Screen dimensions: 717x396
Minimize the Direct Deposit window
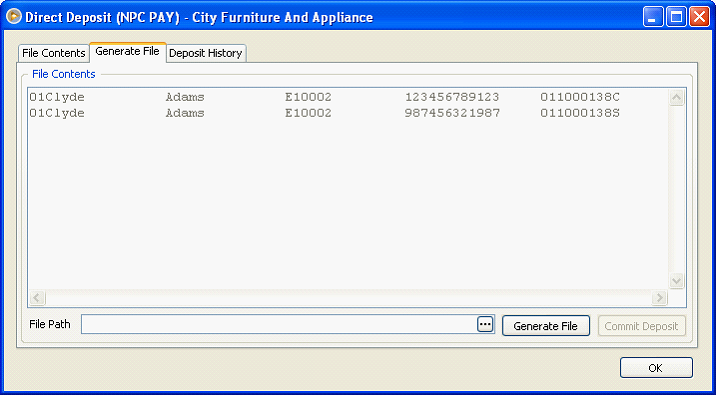tap(653, 17)
